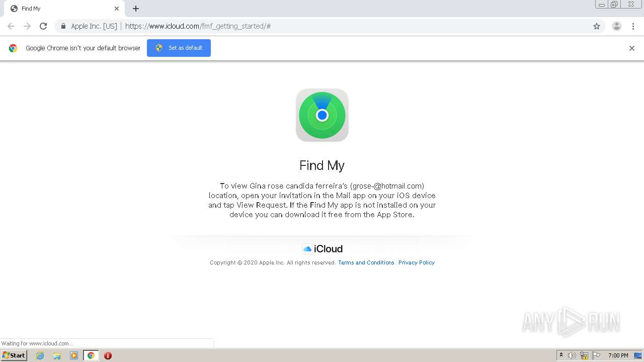Click the Apple Inc. [US] certificate label
644x362 pixels.
coord(94,26)
